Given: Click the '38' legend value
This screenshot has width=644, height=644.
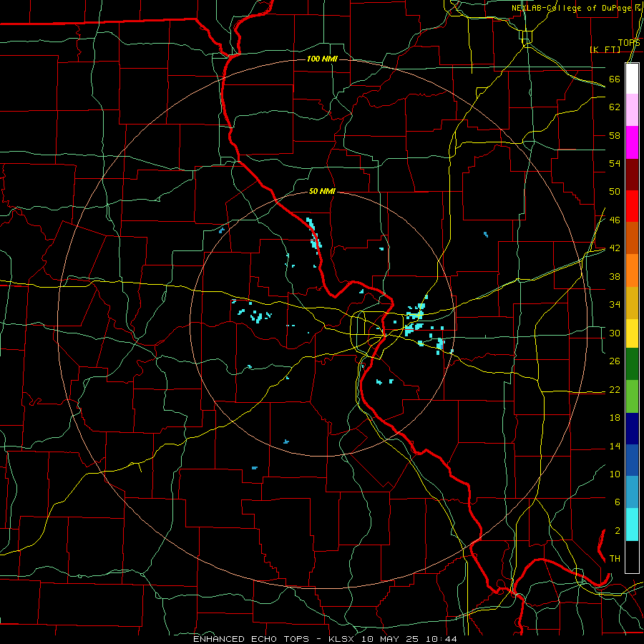Looking at the screenshot, I should coord(615,276).
